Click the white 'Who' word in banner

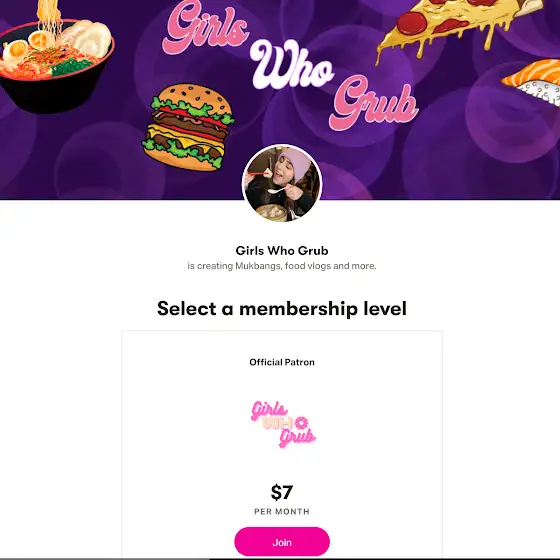[291, 65]
